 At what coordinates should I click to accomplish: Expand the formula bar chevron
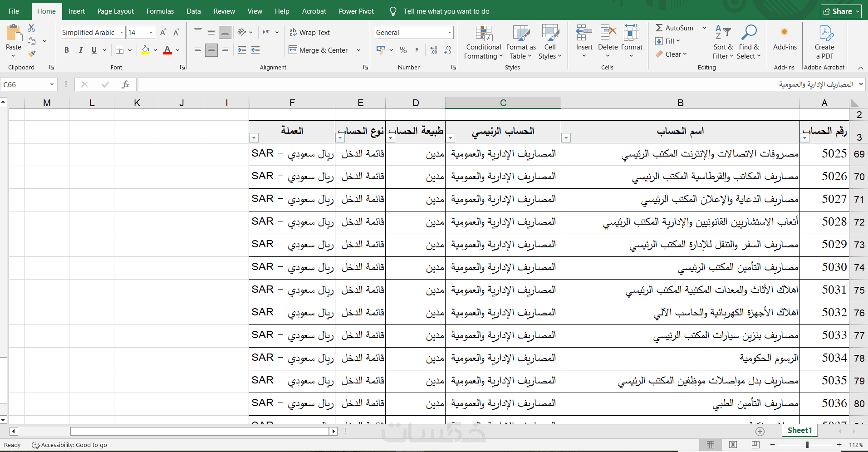tap(861, 84)
